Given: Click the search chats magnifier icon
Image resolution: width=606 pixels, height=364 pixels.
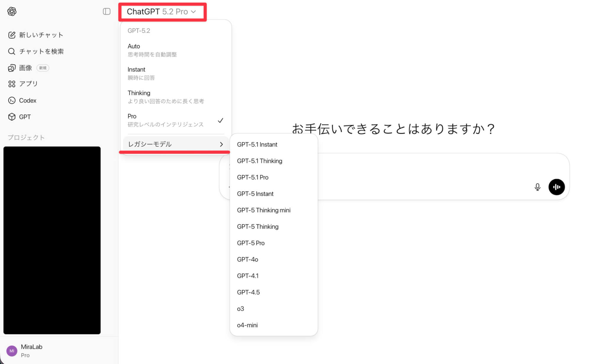Looking at the screenshot, I should point(12,51).
